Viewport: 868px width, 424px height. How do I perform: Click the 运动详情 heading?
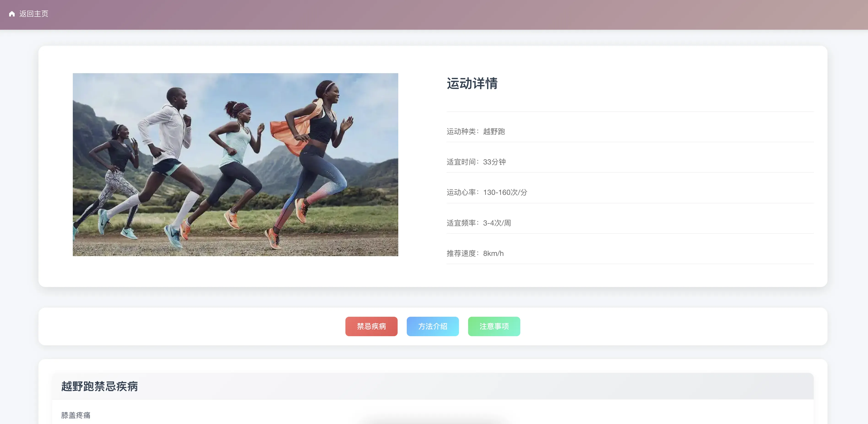(472, 83)
